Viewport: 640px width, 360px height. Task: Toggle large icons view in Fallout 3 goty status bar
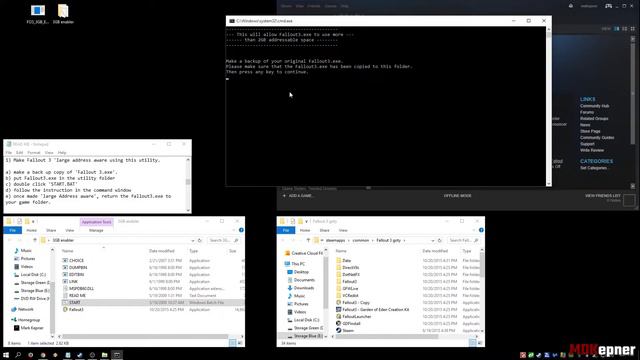pos(480,343)
